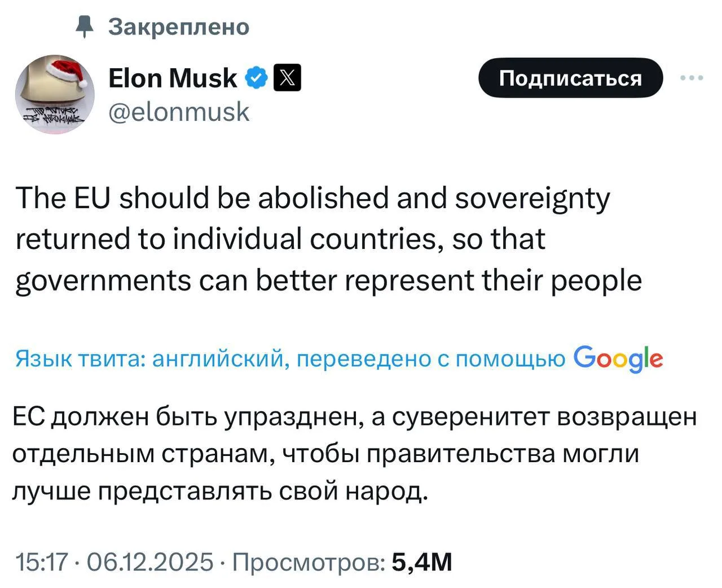Open the @elonmusk profile handle

178,112
